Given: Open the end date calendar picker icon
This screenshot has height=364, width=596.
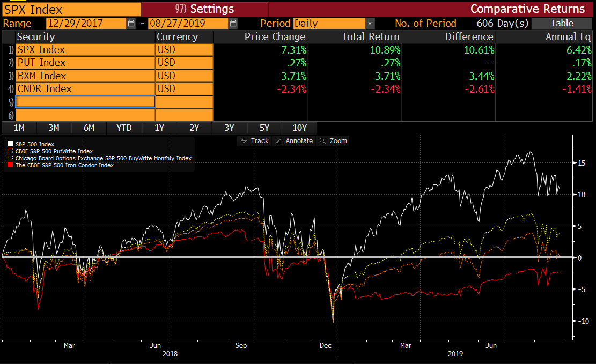Looking at the screenshot, I should pyautogui.click(x=233, y=24).
